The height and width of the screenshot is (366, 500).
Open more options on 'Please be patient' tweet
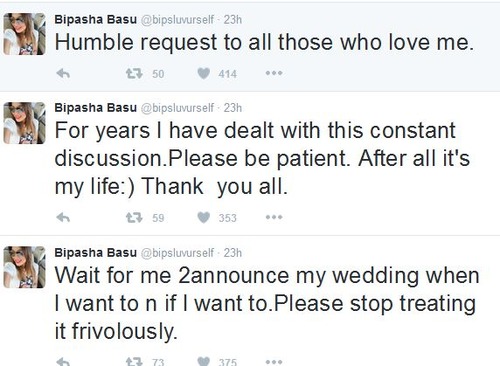[274, 217]
